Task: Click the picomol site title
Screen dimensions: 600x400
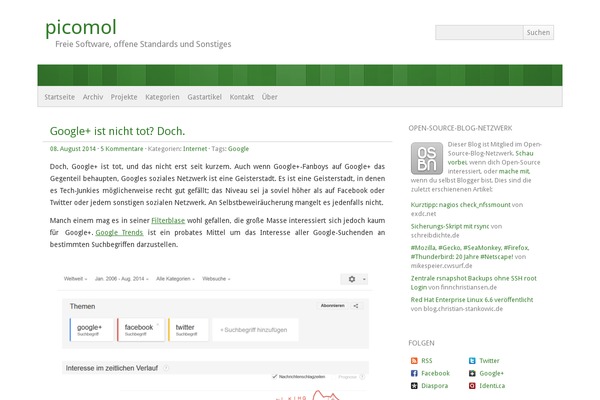Action: point(81,27)
